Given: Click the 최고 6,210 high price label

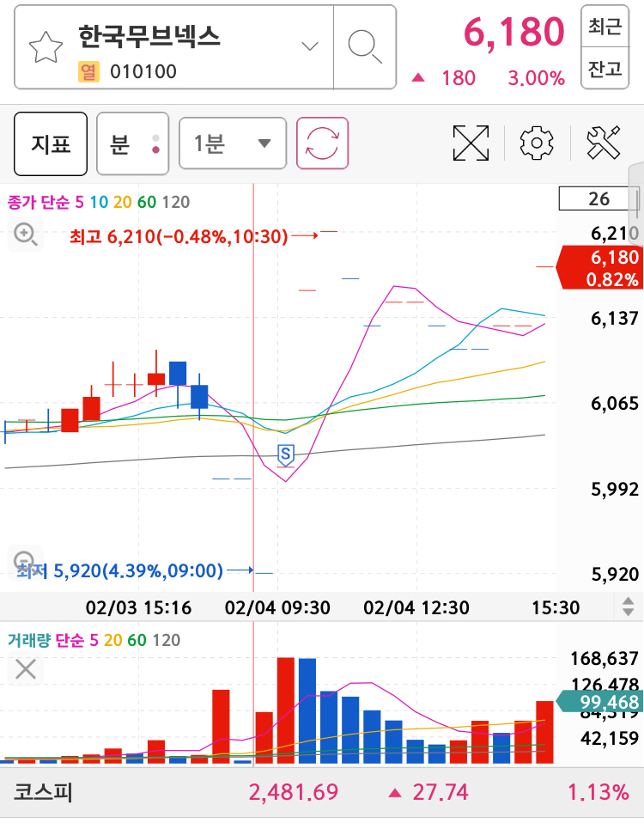Looking at the screenshot, I should point(179,237).
